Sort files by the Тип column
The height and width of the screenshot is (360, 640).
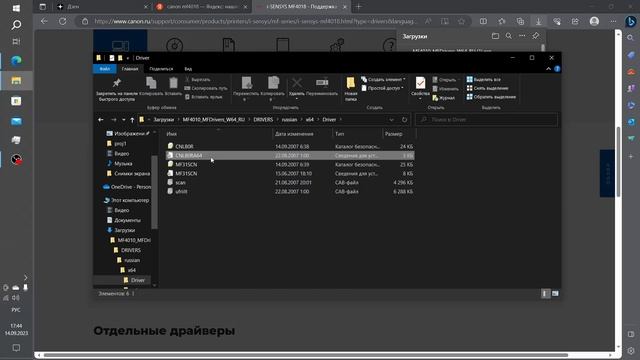357,134
